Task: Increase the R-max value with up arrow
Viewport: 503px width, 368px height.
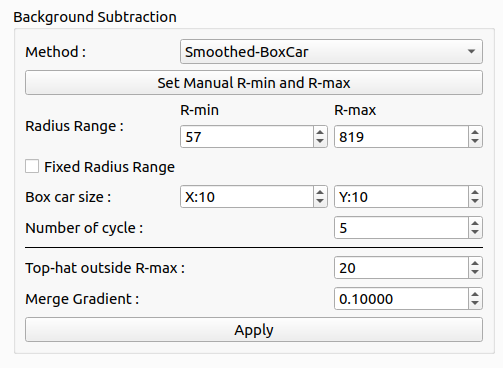Action: point(475,132)
